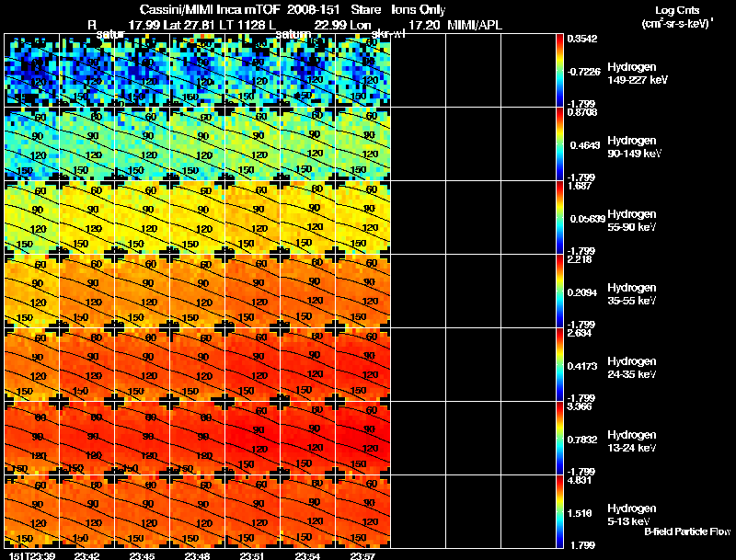Click the '-0.7226' color scale midpoint
736x560 pixels.
click(583, 72)
